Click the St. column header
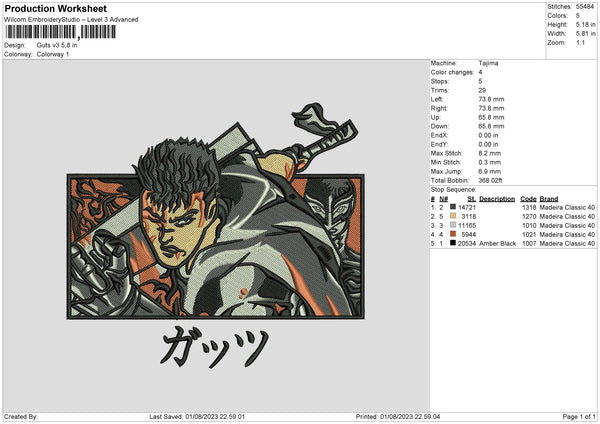This screenshot has width=600, height=424. pos(471,198)
